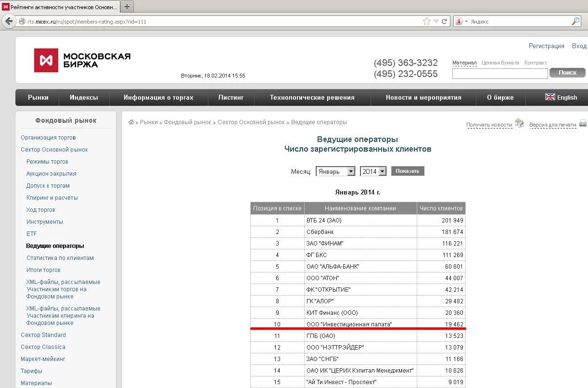Open the year dropdown showing 2014
588x388 pixels.
[x=373, y=171]
